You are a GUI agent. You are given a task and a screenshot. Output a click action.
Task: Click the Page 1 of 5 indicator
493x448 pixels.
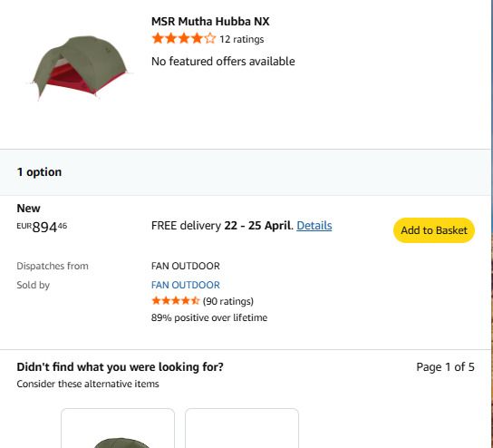445,367
